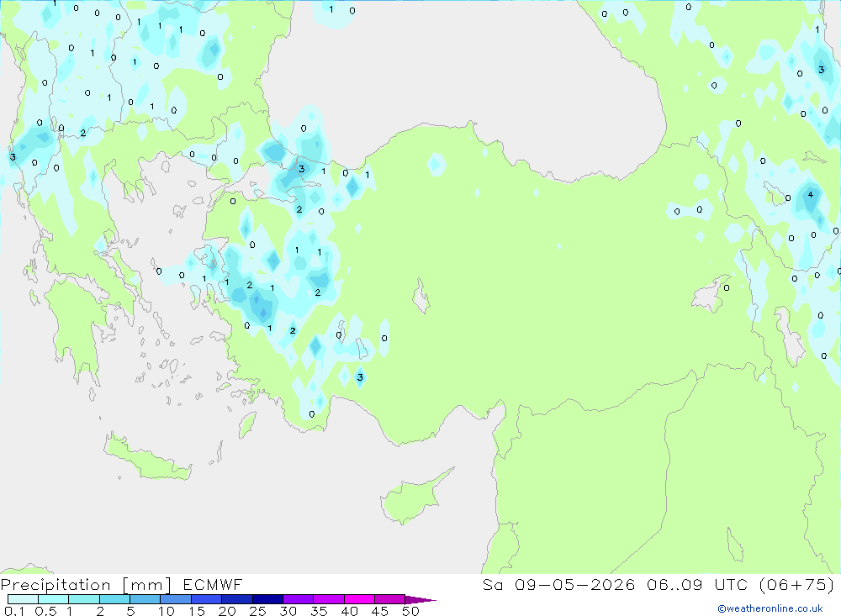Click the legend tick label '0.5'
The width and height of the screenshot is (841, 616).
pos(45,611)
